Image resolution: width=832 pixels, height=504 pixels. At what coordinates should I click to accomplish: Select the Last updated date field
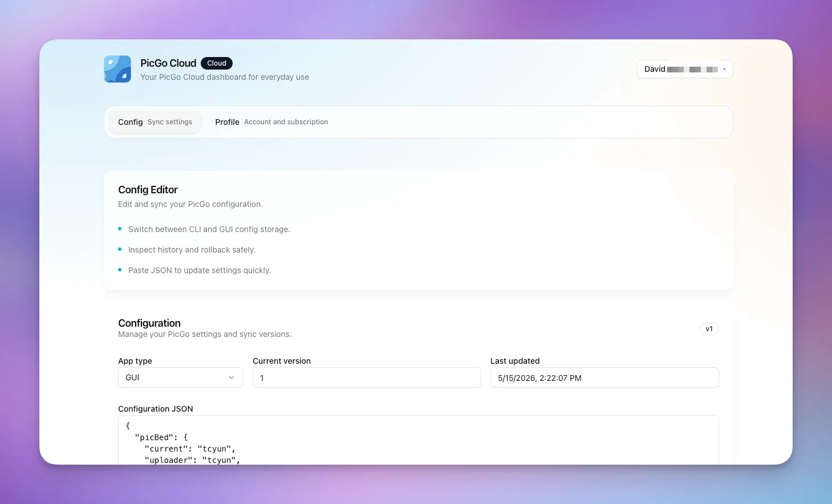[604, 377]
